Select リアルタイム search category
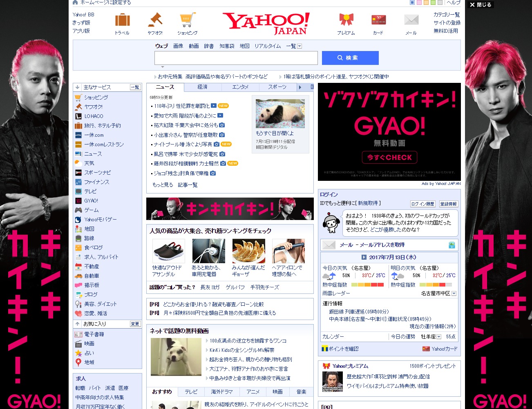 tap(268, 46)
